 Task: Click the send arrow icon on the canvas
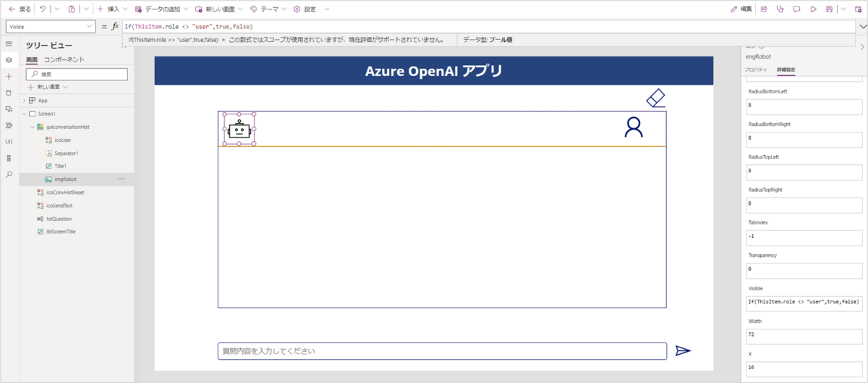[683, 350]
